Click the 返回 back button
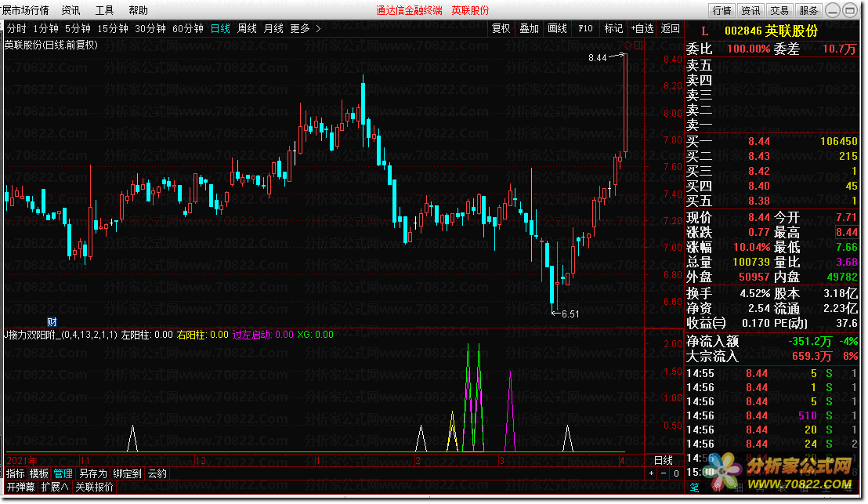868x504 pixels. [671, 28]
